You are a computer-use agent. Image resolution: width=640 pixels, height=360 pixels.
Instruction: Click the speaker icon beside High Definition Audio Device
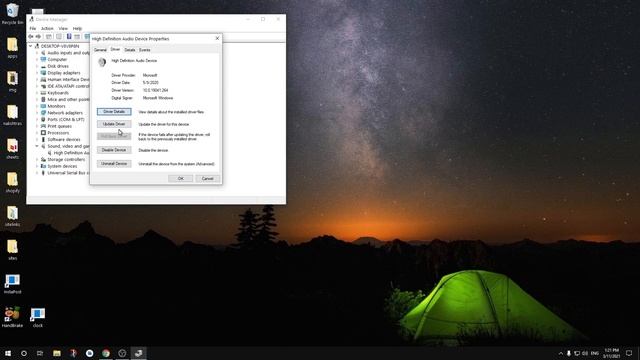[x=102, y=62]
